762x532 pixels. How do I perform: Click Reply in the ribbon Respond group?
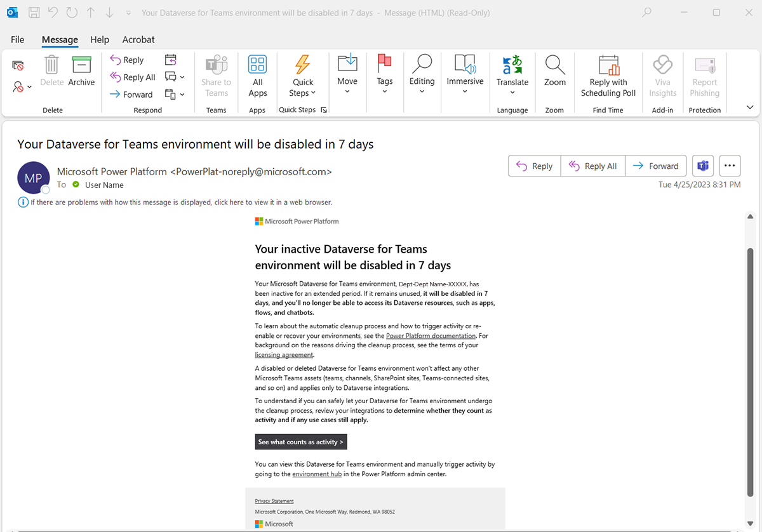point(126,60)
